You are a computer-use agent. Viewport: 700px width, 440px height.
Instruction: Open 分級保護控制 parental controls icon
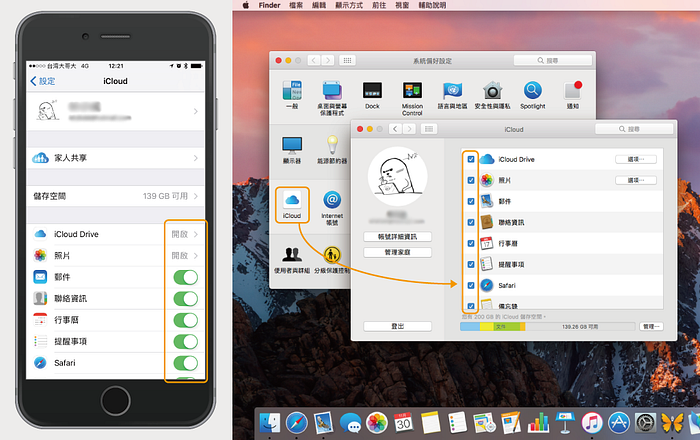(332, 255)
